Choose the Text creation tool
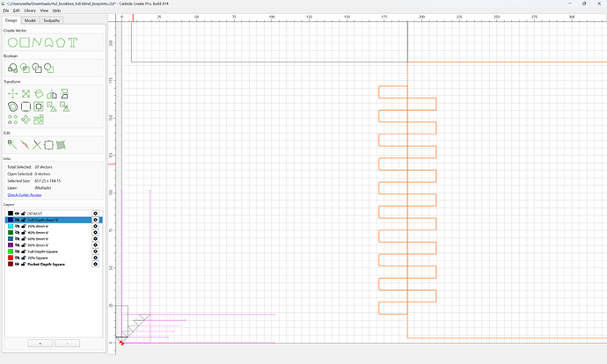607x364 pixels. [x=73, y=42]
